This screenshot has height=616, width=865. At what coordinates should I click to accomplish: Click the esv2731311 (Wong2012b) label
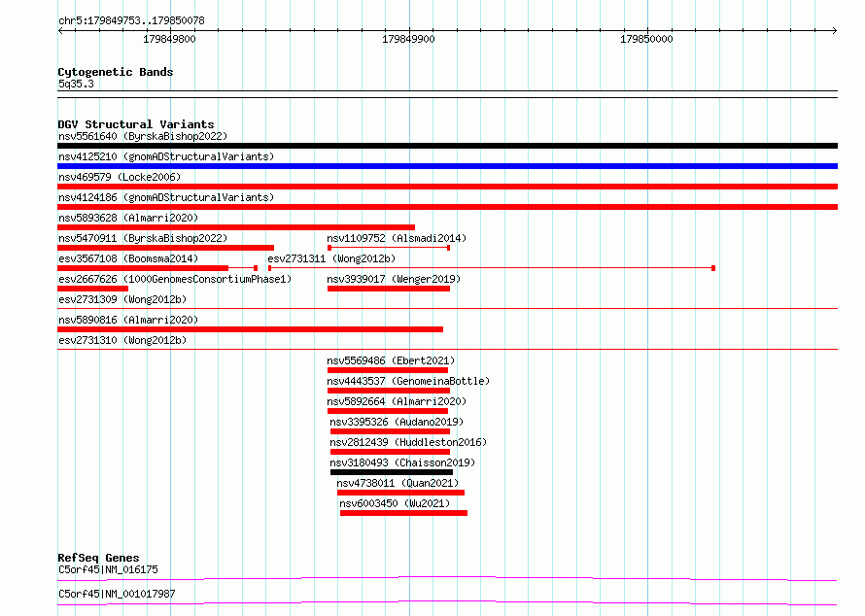[331, 258]
